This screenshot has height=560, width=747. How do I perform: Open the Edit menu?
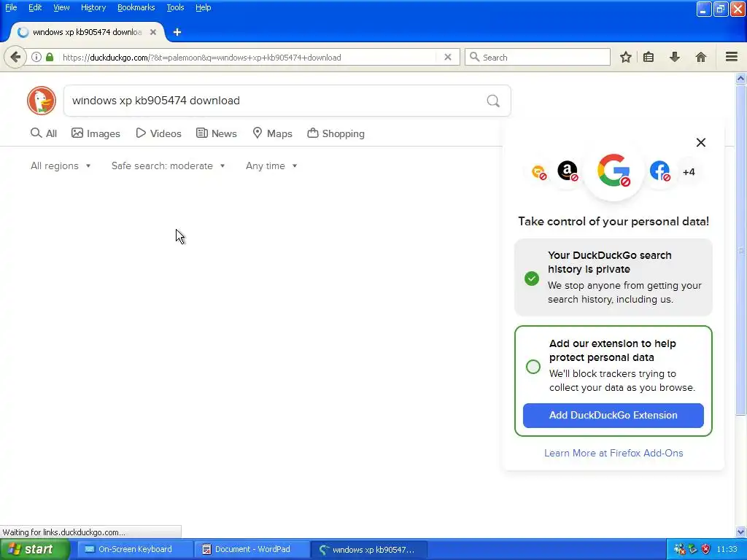tap(35, 7)
